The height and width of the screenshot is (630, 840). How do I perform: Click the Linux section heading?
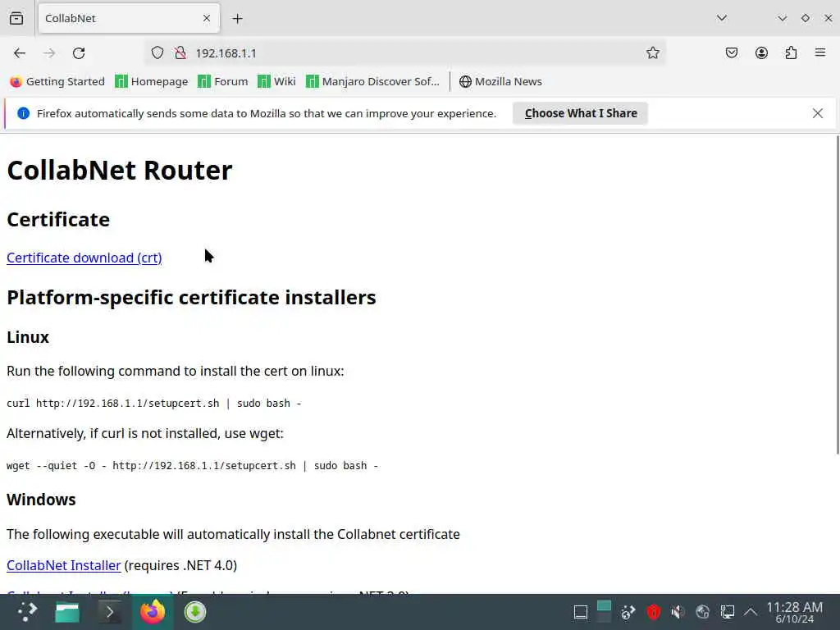point(28,337)
